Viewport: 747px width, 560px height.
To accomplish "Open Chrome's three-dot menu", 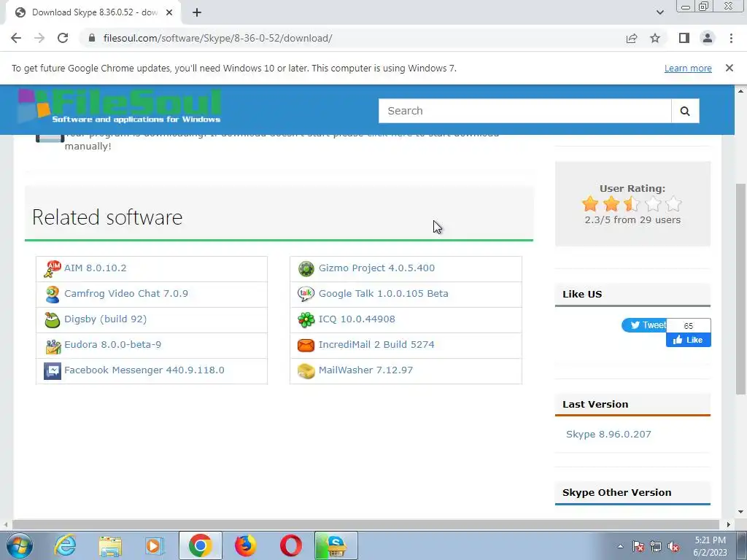I will click(x=731, y=38).
